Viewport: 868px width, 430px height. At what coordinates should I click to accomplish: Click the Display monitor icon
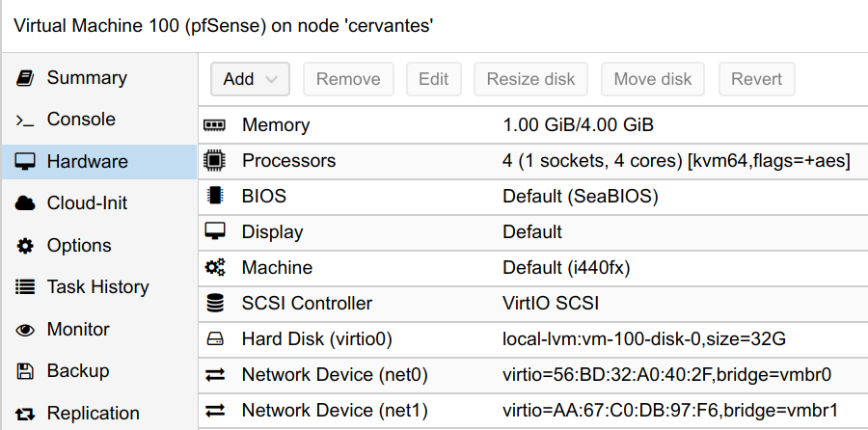pyautogui.click(x=215, y=231)
